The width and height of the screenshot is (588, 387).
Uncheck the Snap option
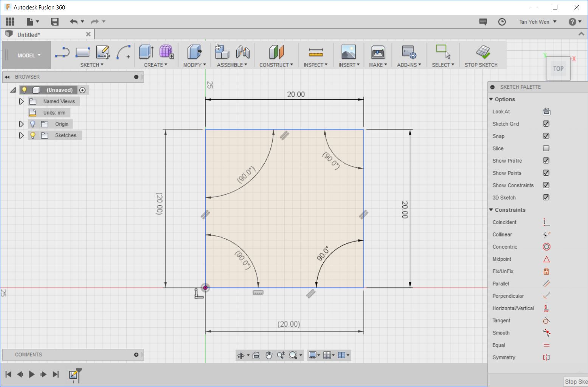(x=546, y=136)
